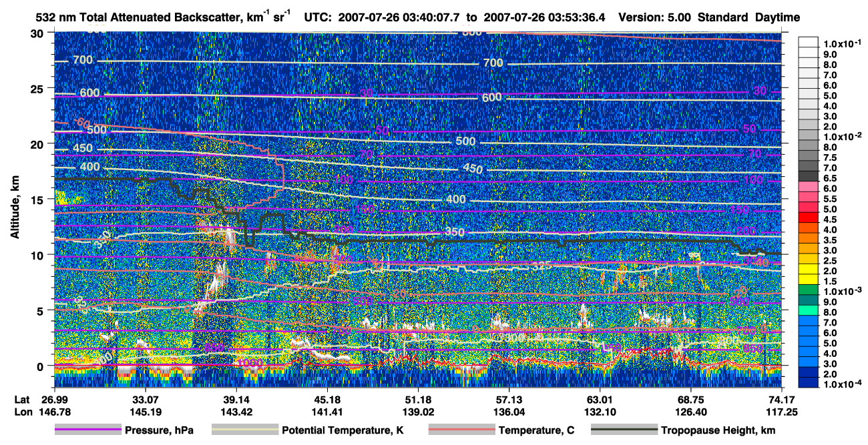Click the altitude tick label '15'
This screenshot has width=868, height=445.
coord(37,199)
